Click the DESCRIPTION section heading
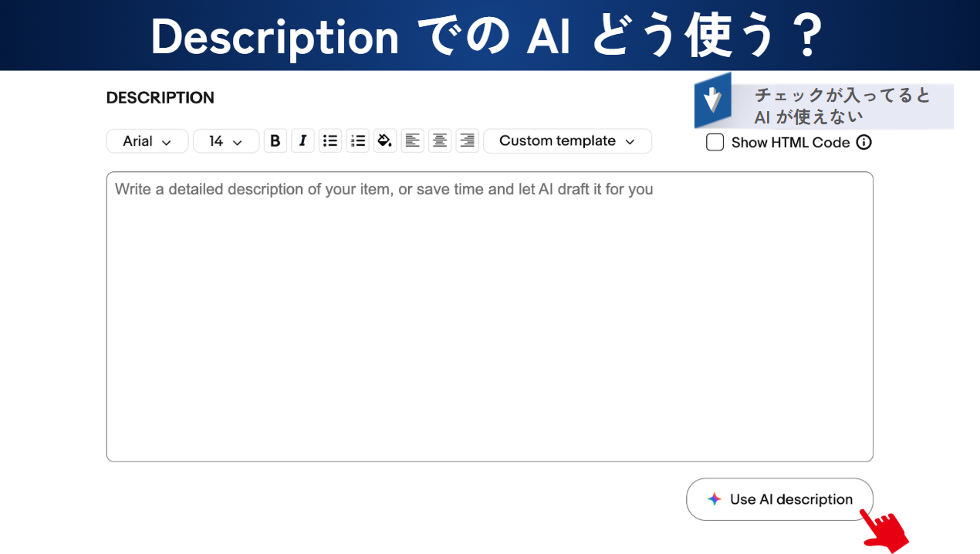The image size is (980, 554). click(161, 98)
